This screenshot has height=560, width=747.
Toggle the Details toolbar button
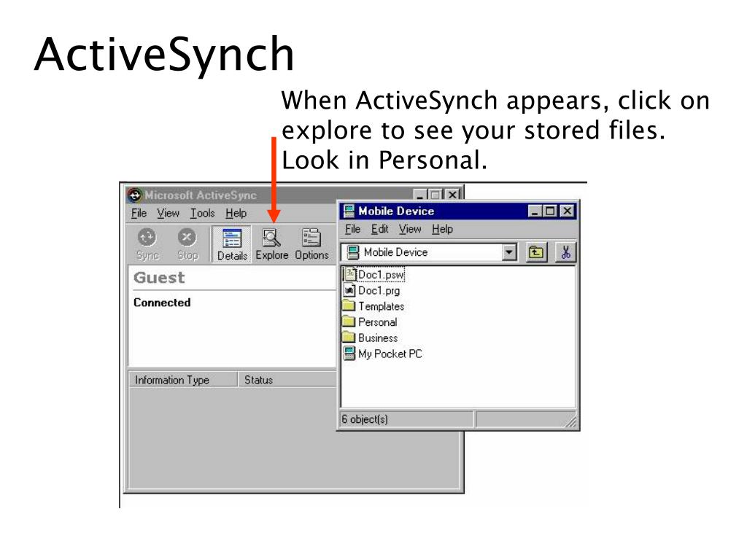coord(231,244)
